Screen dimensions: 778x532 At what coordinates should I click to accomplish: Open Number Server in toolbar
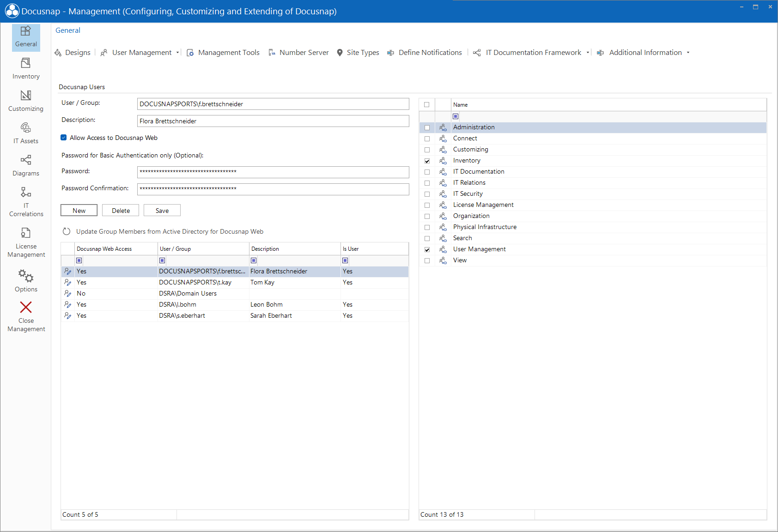tap(298, 53)
